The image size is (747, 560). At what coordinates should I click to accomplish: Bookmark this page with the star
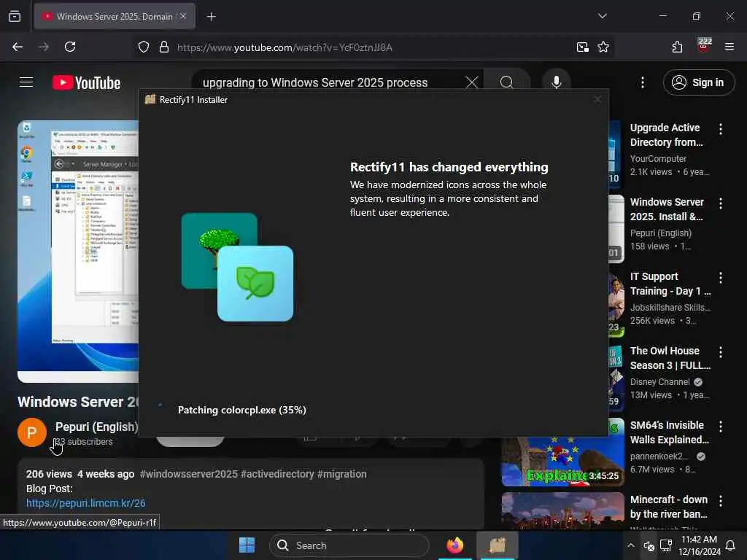coord(603,47)
